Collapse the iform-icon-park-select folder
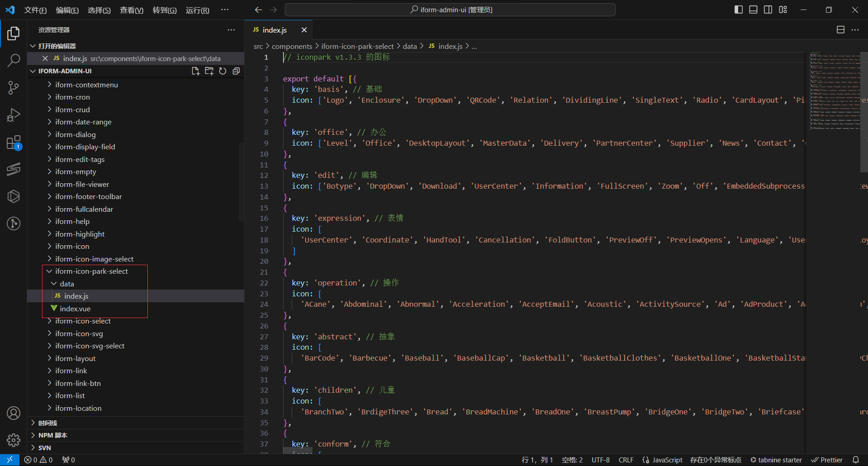The width and height of the screenshot is (868, 466). [x=91, y=271]
